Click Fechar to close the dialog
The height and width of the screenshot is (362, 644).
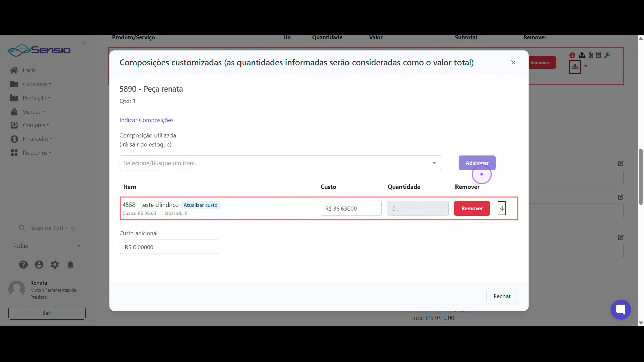point(502,296)
